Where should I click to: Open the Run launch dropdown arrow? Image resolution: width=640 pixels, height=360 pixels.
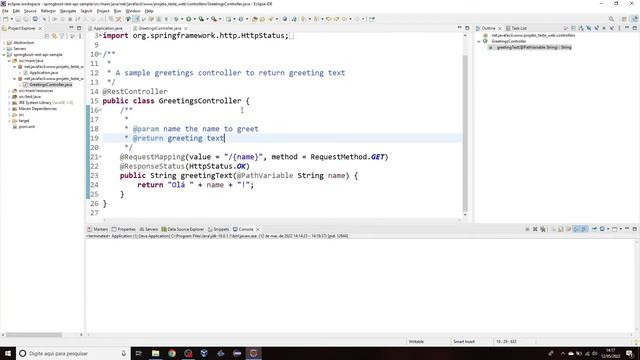pos(195,19)
